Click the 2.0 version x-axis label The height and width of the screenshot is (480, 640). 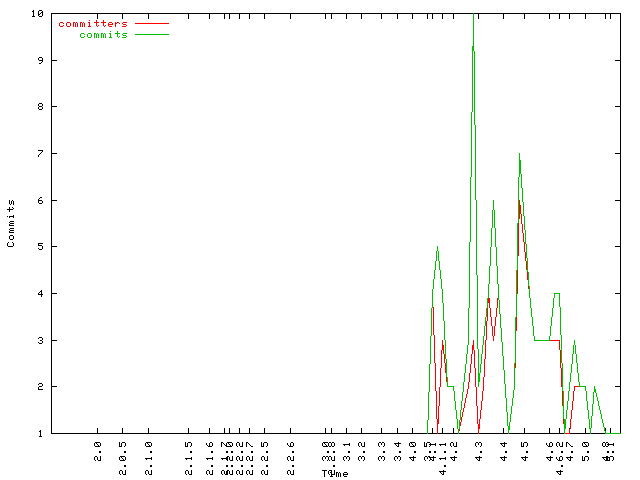(x=98, y=450)
